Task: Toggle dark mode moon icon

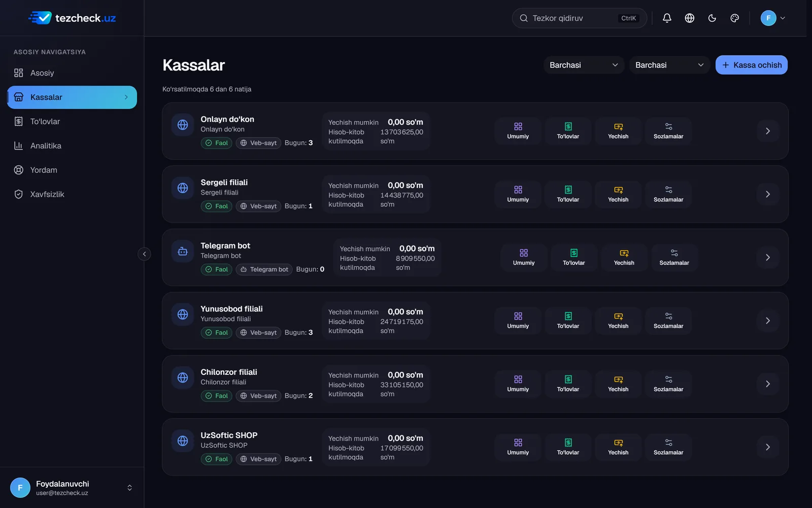Action: tap(712, 18)
